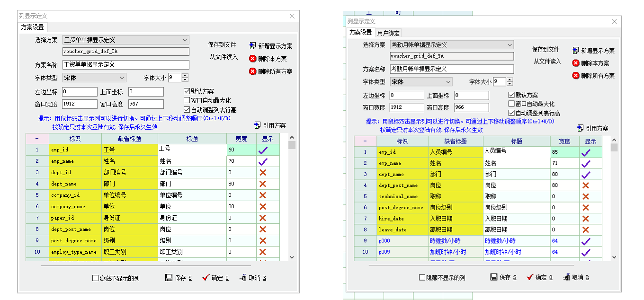This screenshot has height=300, width=644.
Task: Click scrollbar down arrow in 考勤月帐 grid
Action: point(614,257)
